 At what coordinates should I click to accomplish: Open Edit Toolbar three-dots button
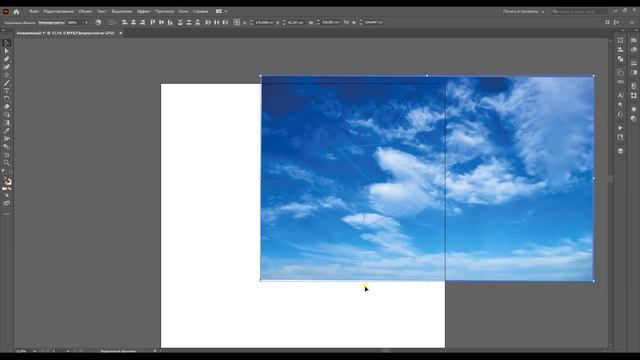(x=7, y=214)
